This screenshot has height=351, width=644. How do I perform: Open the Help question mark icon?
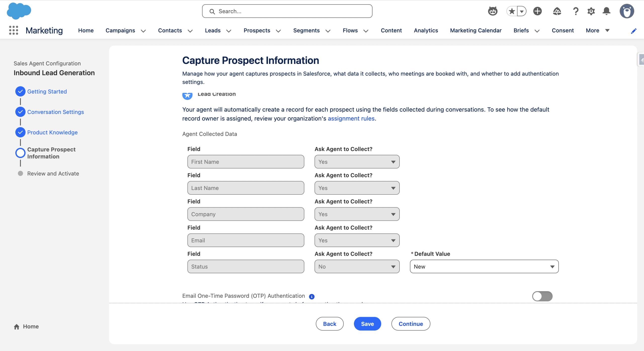576,11
